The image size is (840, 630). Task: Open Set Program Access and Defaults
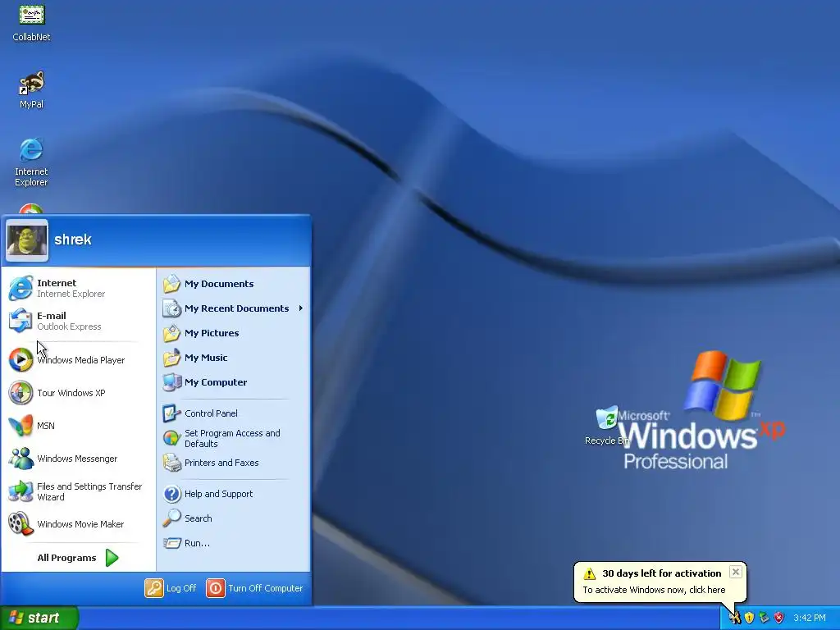tap(234, 438)
